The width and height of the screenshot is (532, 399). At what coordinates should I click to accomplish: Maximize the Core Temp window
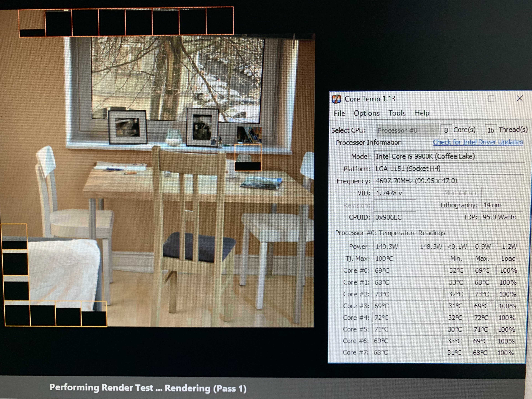click(x=491, y=99)
